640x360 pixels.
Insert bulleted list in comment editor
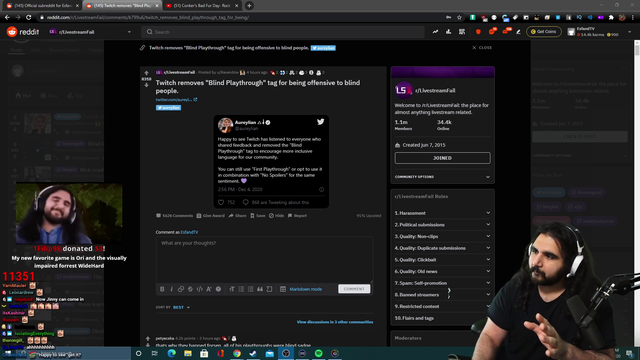pos(241,289)
